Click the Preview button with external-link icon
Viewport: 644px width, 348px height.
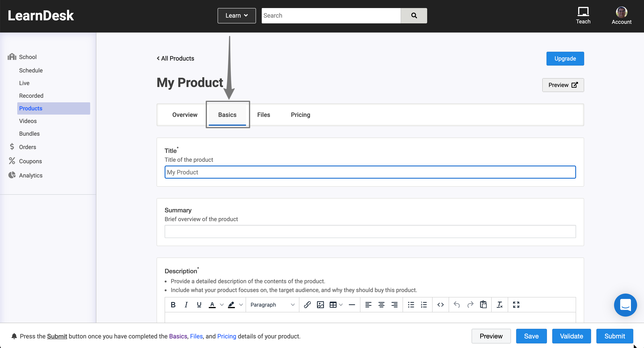[x=563, y=85]
